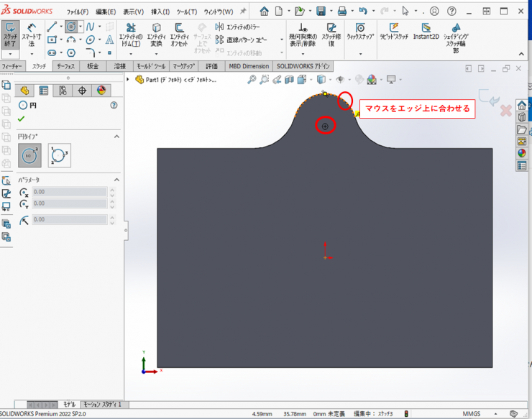Confirm the circle with the green checkmark
Image resolution: width=532 pixels, height=419 pixels.
coord(21,119)
